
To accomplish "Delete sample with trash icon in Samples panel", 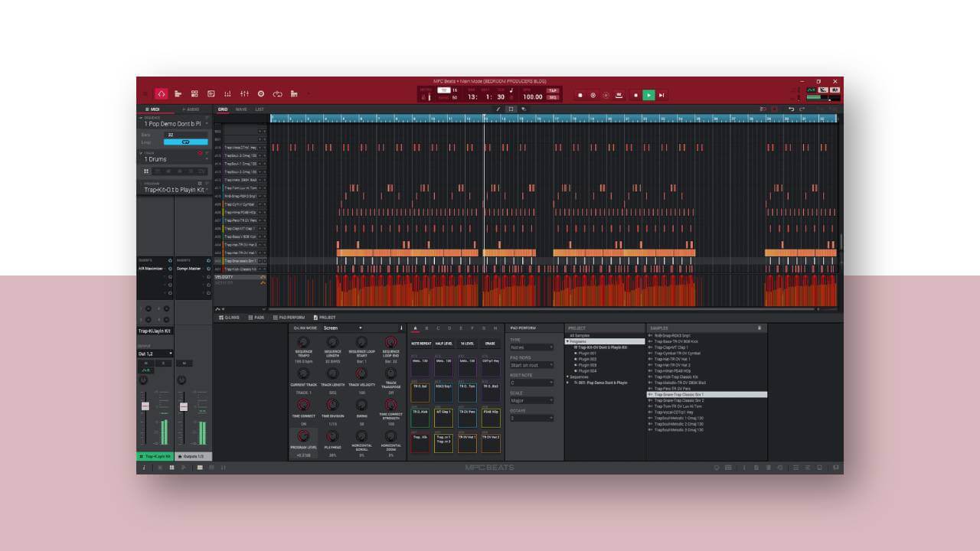I will click(x=759, y=328).
